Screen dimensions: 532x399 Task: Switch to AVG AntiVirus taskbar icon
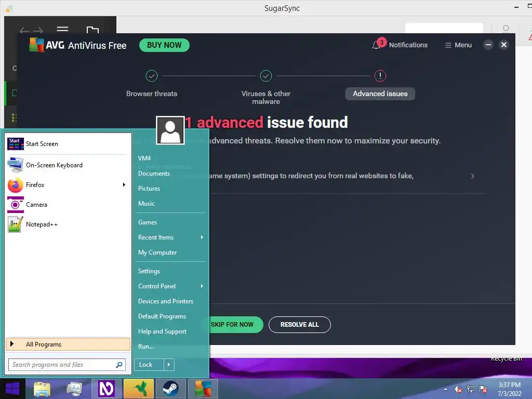click(x=203, y=389)
